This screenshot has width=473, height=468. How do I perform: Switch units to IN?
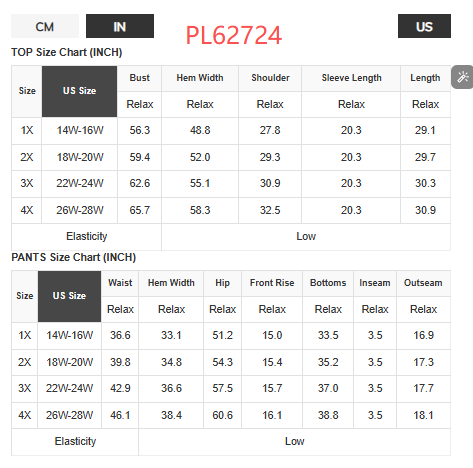tap(120, 26)
